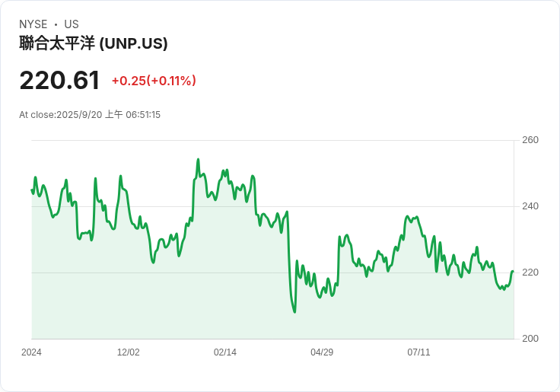Click the lowest trough of the price line
The width and height of the screenshot is (560, 392).
294,312
